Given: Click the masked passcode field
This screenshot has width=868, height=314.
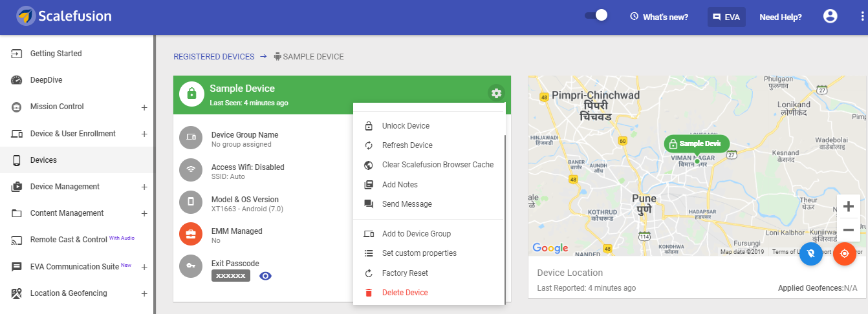Looking at the screenshot, I should coord(231,276).
